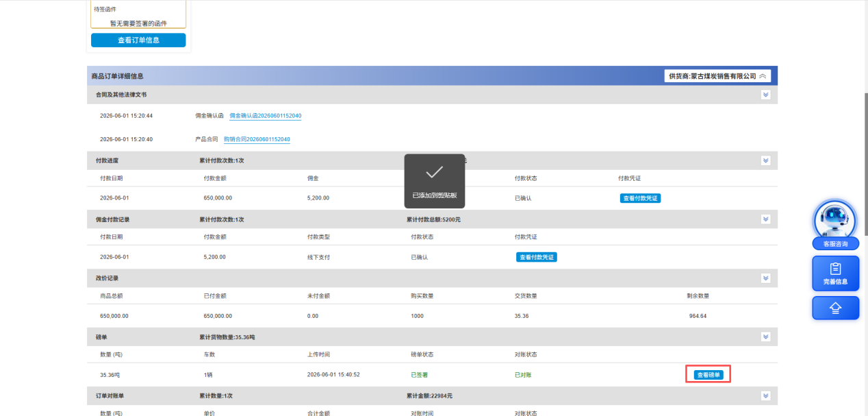Viewport: 868px width, 416px height.
Task: Click the 完善信息 clipboard icon
Action: 835,273
